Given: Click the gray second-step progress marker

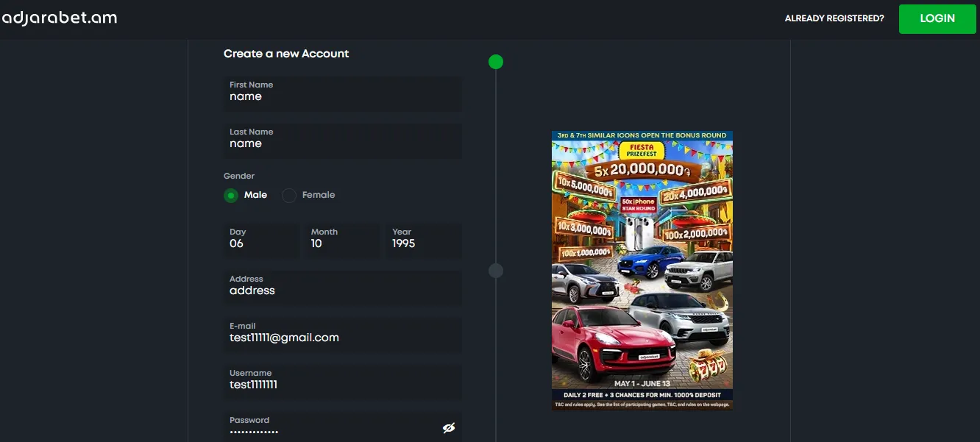Looking at the screenshot, I should click(496, 271).
